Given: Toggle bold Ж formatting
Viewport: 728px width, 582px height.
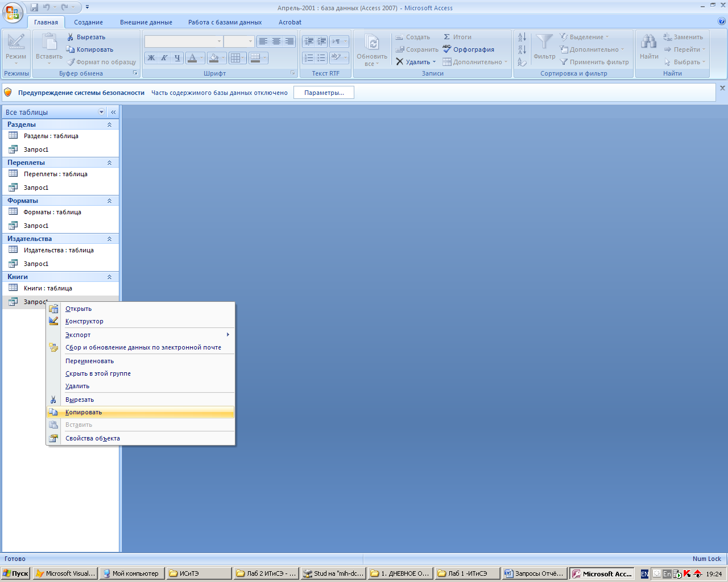Looking at the screenshot, I should click(151, 57).
